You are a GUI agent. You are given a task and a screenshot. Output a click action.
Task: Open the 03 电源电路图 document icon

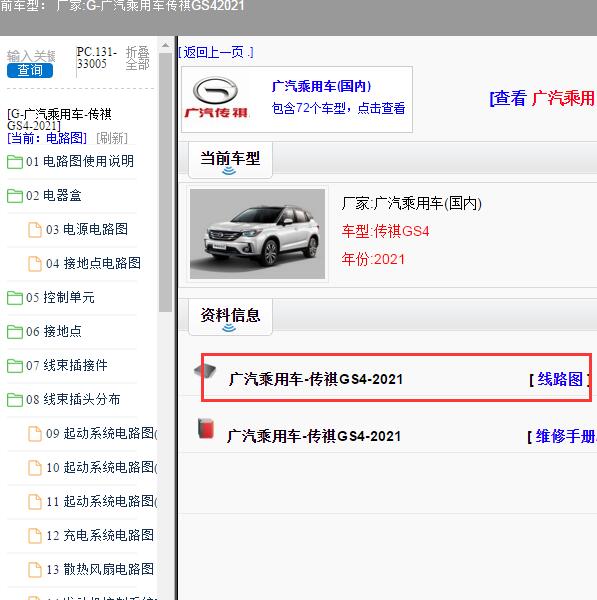[35, 230]
